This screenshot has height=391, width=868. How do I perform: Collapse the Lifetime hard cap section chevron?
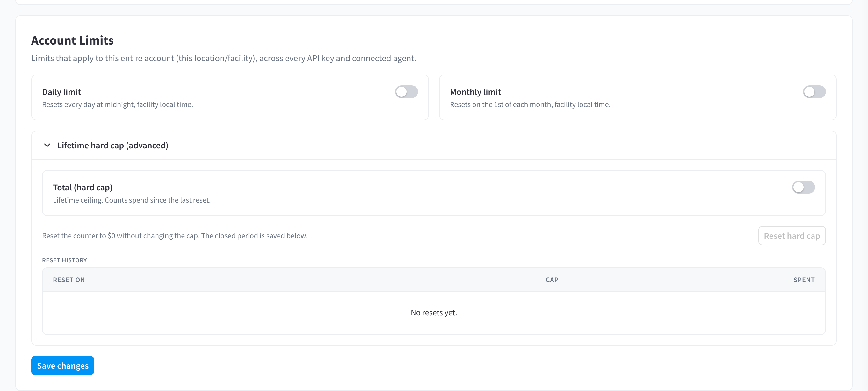[47, 145]
